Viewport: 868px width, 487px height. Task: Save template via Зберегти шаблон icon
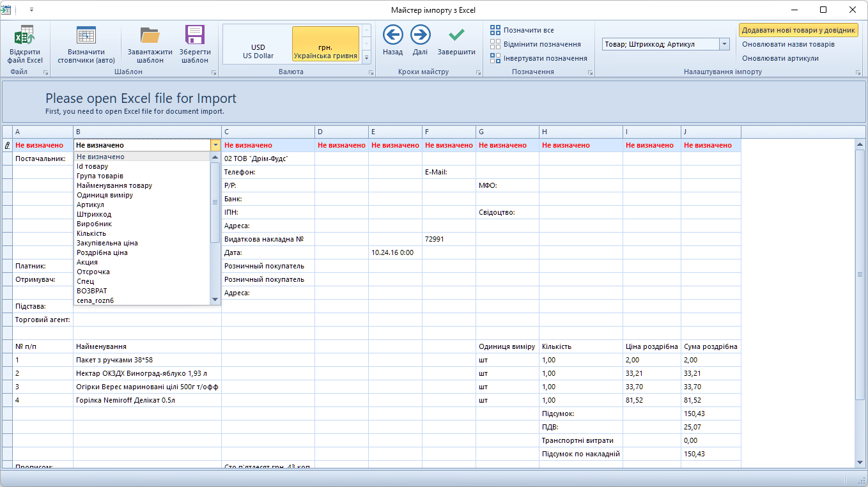click(194, 44)
